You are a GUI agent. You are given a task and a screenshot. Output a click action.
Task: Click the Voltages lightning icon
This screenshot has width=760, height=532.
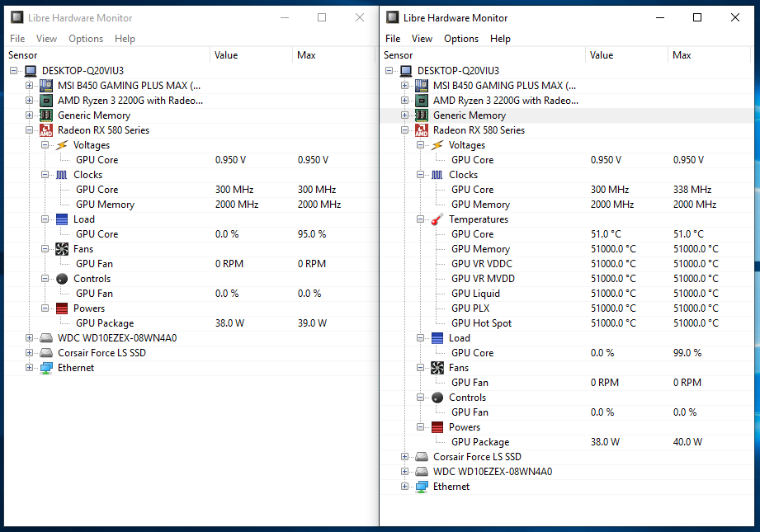[61, 144]
